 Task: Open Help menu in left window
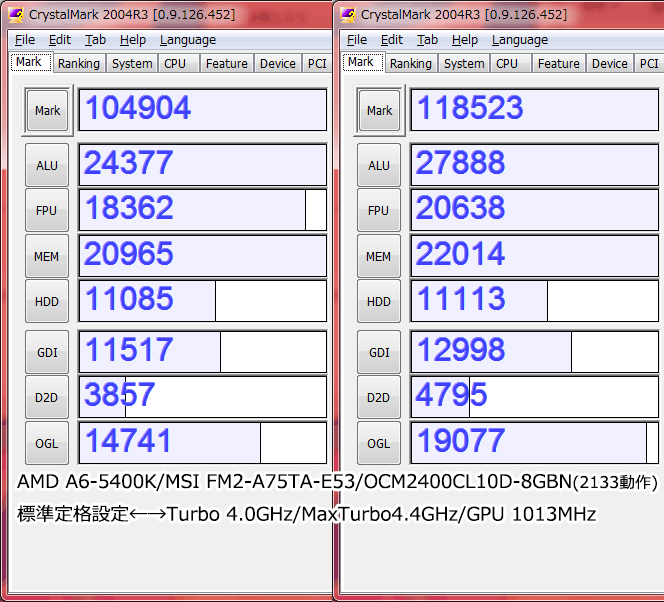click(133, 40)
